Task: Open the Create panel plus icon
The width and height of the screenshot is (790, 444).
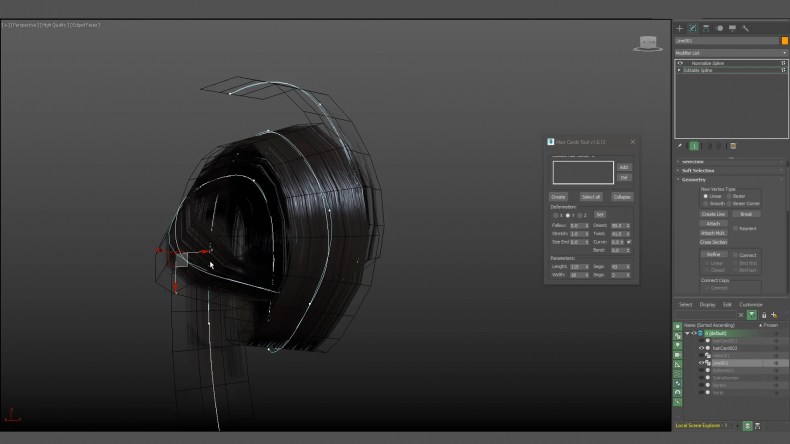Action: [x=680, y=28]
